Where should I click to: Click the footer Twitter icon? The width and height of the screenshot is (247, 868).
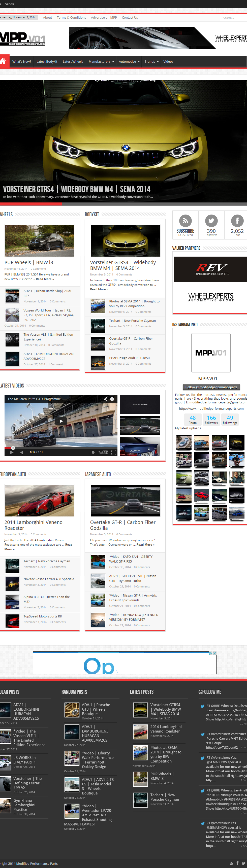[x=243, y=863]
